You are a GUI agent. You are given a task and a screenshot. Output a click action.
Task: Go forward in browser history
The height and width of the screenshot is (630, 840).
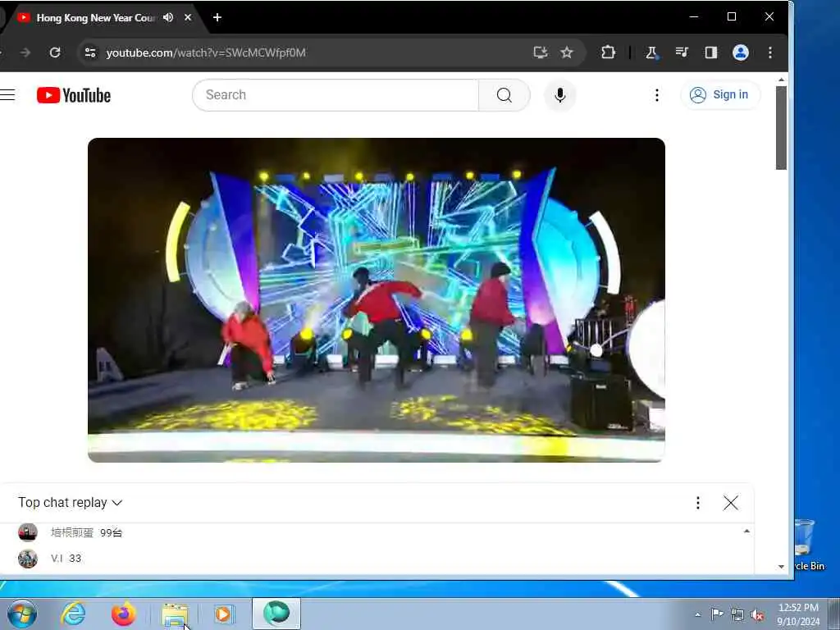coord(25,52)
